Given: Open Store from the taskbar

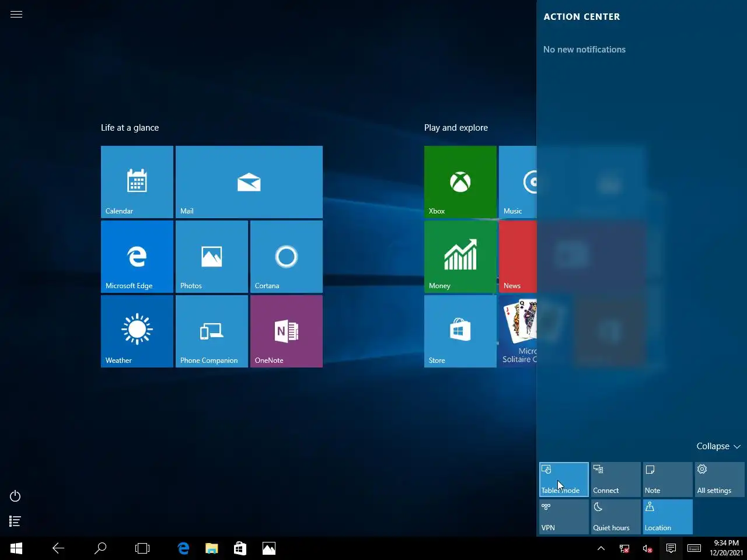Looking at the screenshot, I should tap(240, 548).
